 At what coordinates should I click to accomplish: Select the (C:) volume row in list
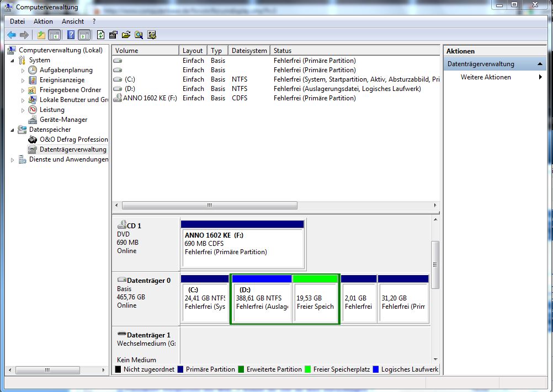click(276, 79)
